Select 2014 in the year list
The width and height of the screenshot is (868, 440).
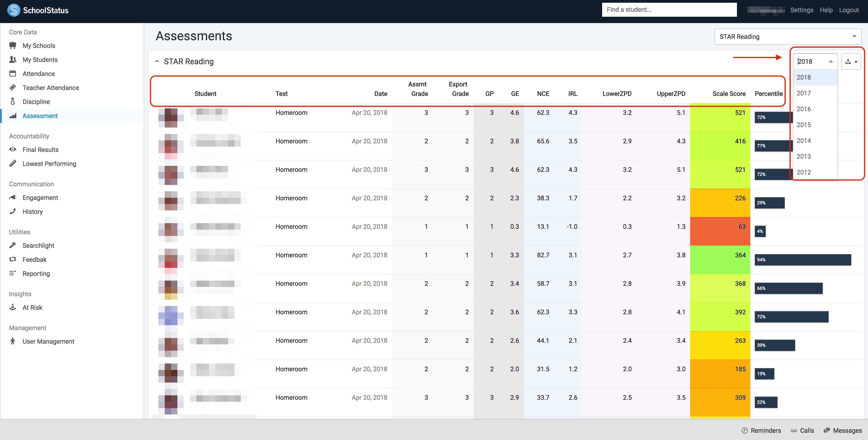point(815,140)
